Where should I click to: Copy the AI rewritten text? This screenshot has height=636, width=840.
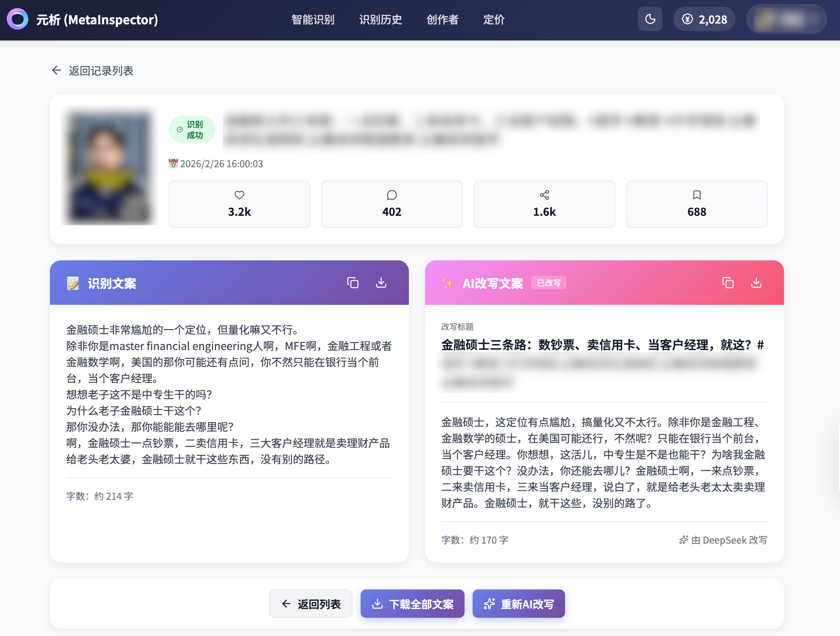pyautogui.click(x=727, y=283)
